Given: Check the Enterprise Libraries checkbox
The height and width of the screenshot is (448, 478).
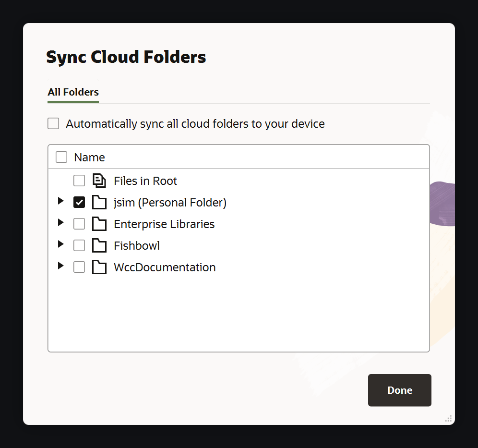Looking at the screenshot, I should coord(79,224).
